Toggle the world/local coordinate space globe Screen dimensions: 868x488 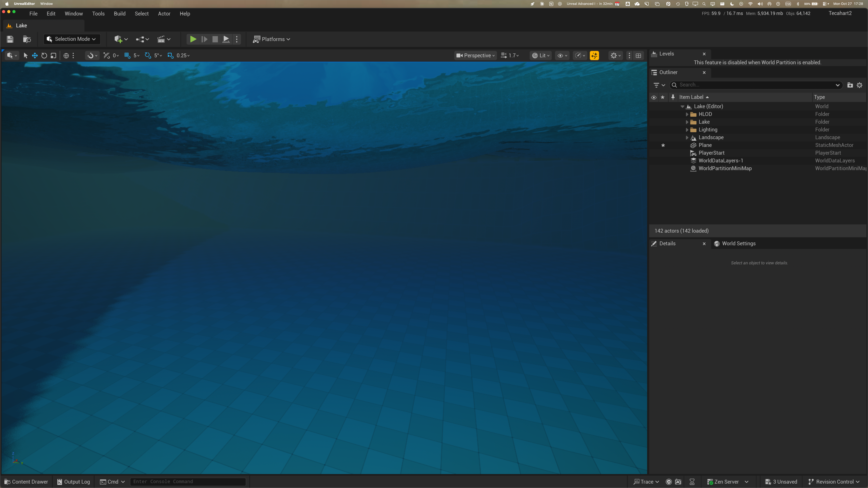coord(66,56)
